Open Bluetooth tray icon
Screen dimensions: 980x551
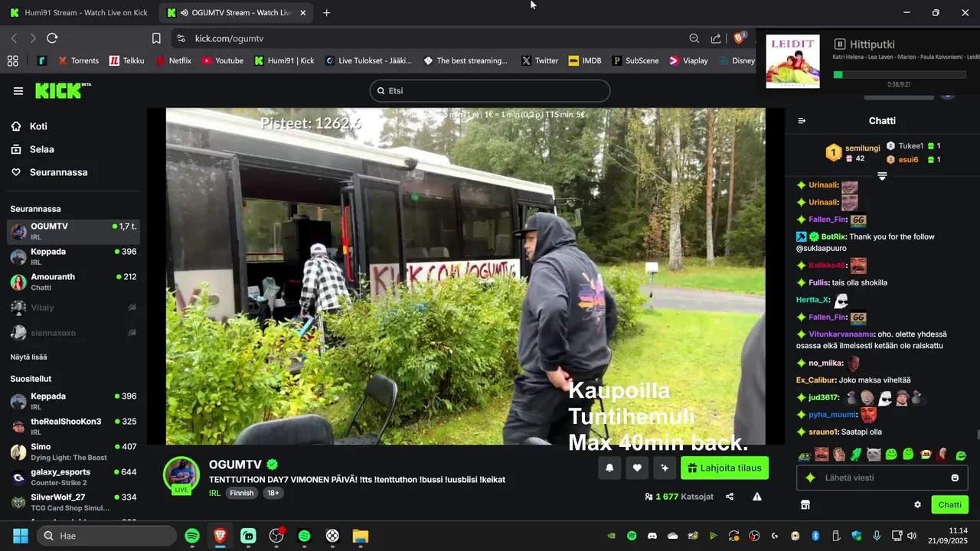pyautogui.click(x=815, y=536)
